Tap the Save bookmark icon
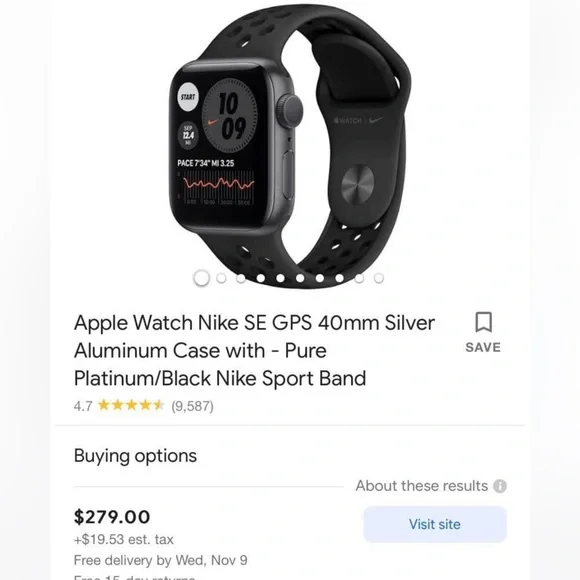This screenshot has width=580, height=580. [483, 323]
